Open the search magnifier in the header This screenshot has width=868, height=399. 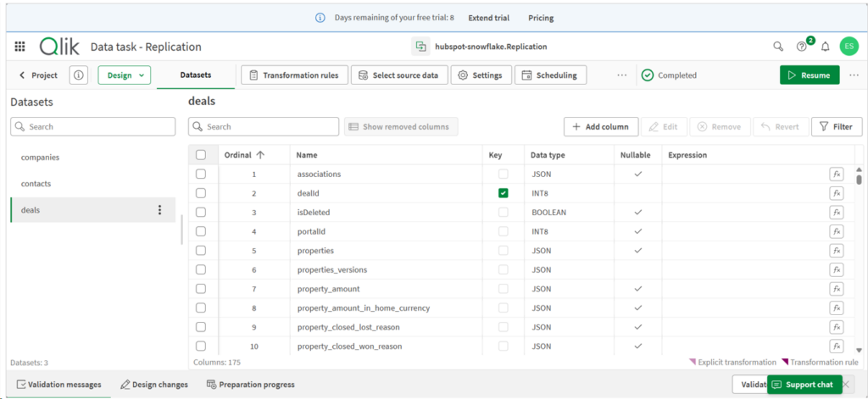click(778, 47)
